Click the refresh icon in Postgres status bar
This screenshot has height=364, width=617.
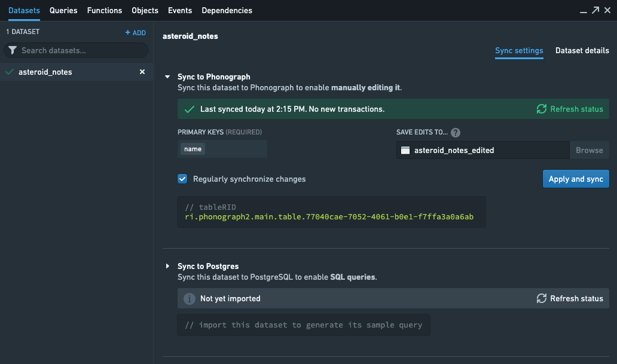click(542, 299)
